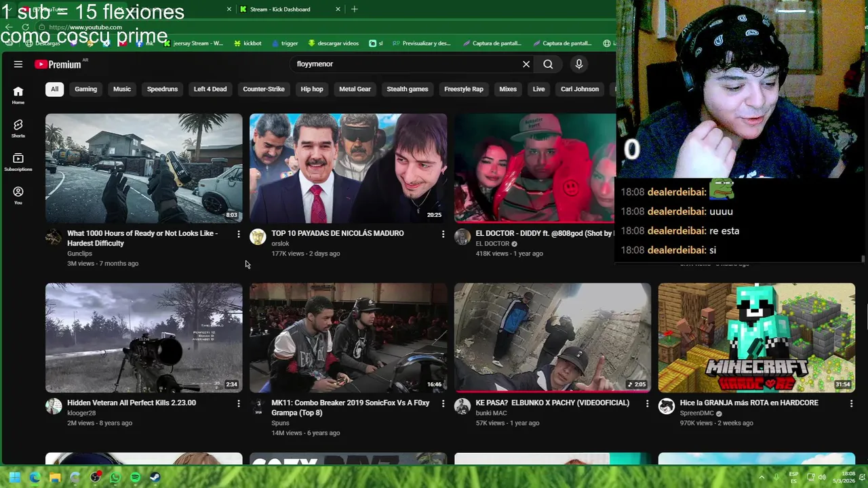Open the Windows Start menu
868x488 pixels.
tap(15, 478)
